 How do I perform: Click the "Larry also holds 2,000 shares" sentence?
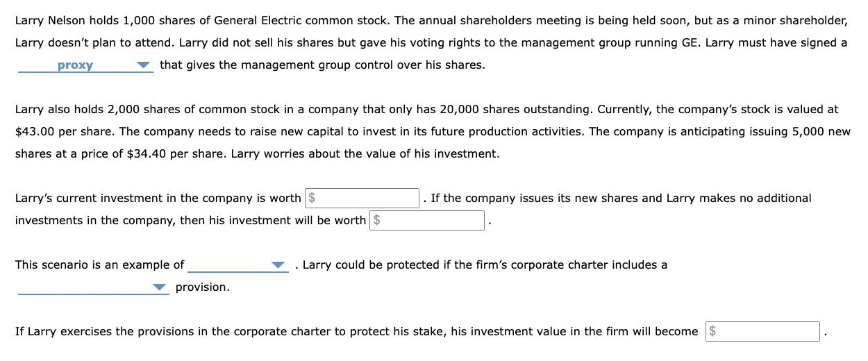(97, 110)
